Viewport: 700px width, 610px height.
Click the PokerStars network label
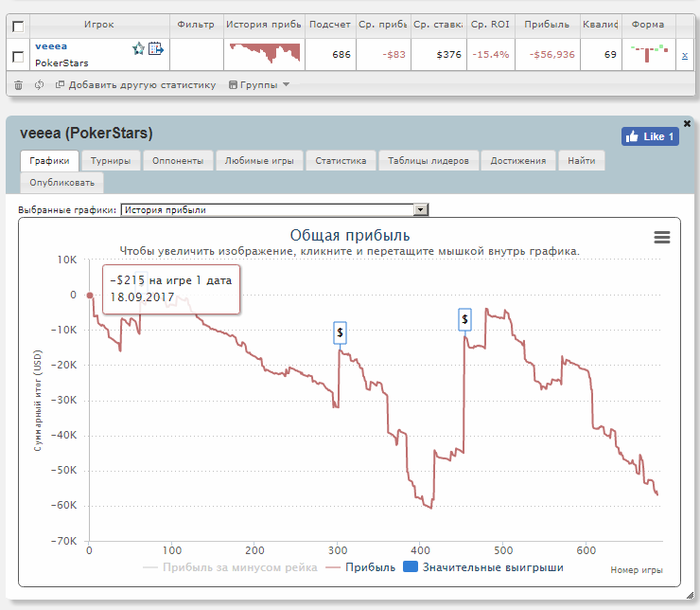(62, 63)
